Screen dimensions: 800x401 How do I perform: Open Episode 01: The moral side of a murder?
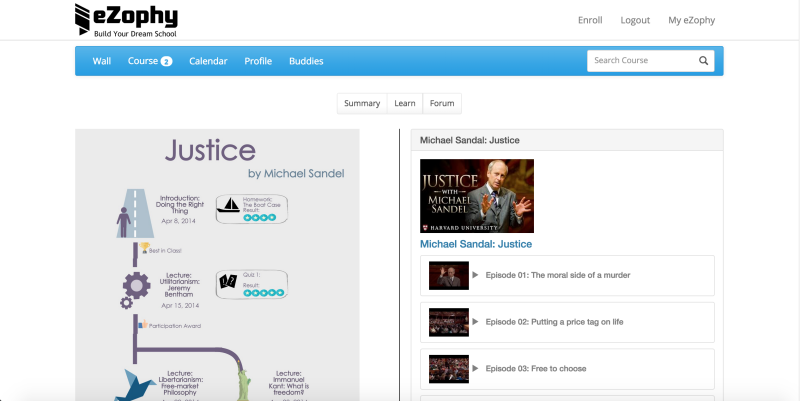(x=567, y=275)
